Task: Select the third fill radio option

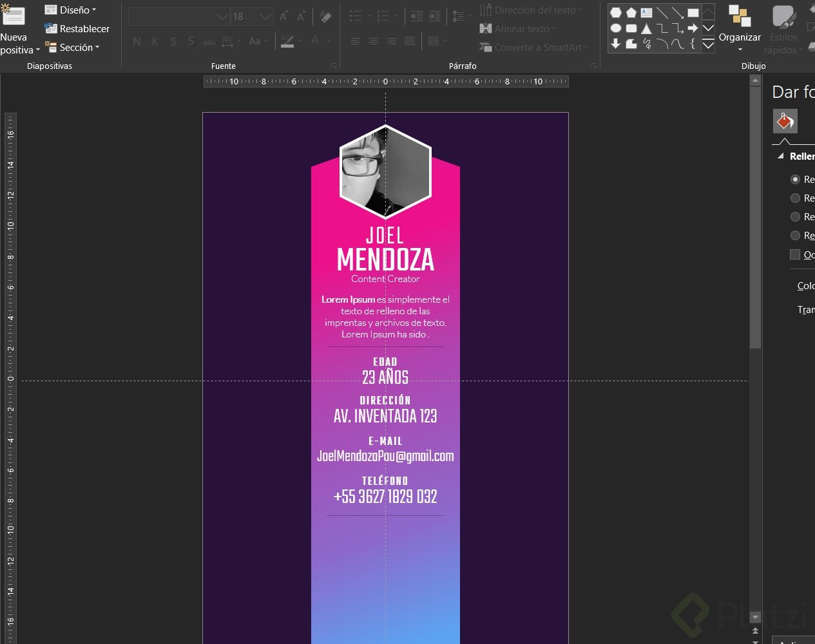Action: pyautogui.click(x=795, y=217)
